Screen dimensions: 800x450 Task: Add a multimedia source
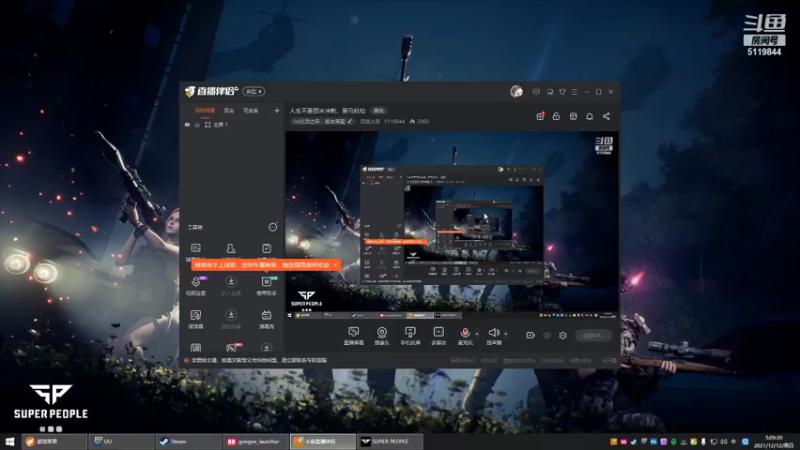(439, 332)
